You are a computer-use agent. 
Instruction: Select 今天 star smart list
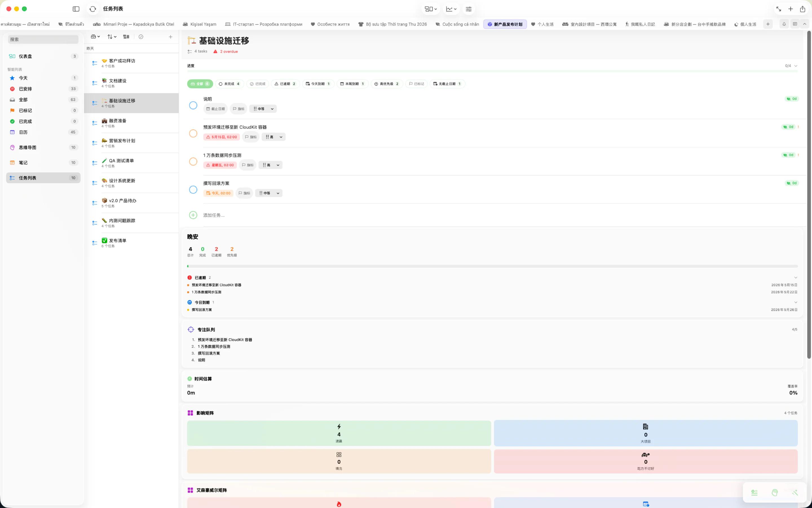pyautogui.click(x=43, y=78)
